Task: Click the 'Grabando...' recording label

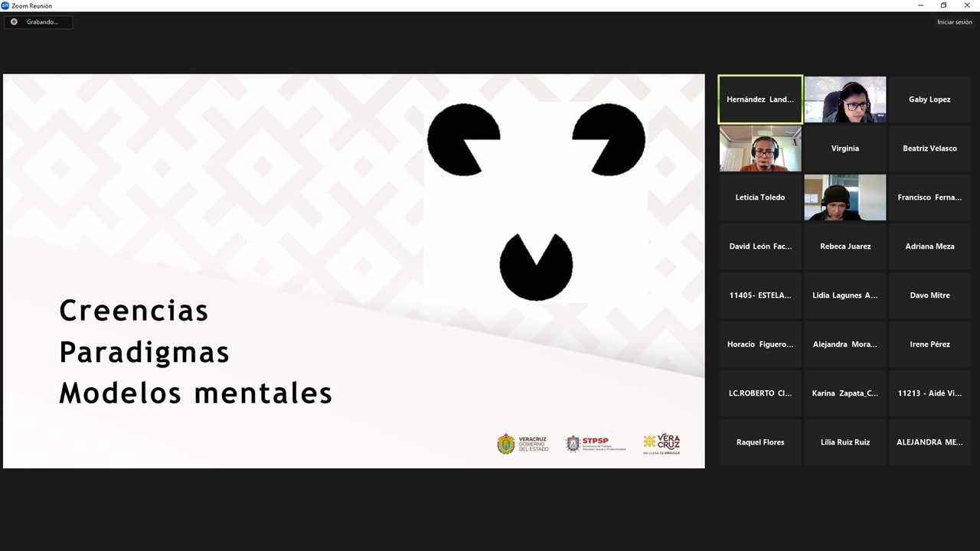Action: (42, 22)
